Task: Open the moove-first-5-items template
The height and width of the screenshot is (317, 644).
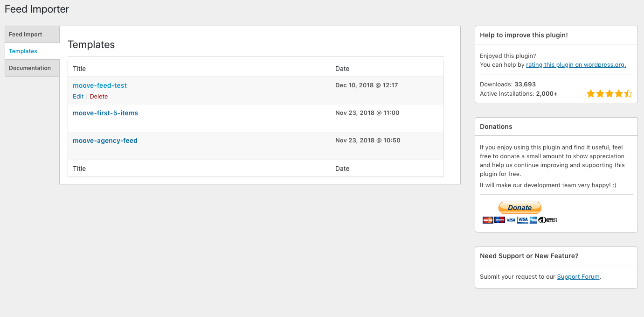Action: coord(105,113)
